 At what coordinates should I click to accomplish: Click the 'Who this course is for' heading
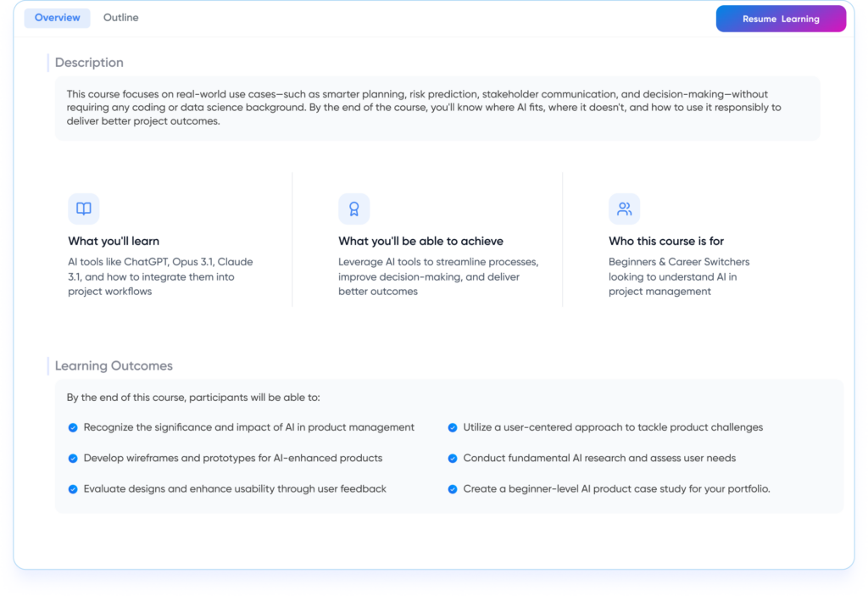pyautogui.click(x=666, y=241)
